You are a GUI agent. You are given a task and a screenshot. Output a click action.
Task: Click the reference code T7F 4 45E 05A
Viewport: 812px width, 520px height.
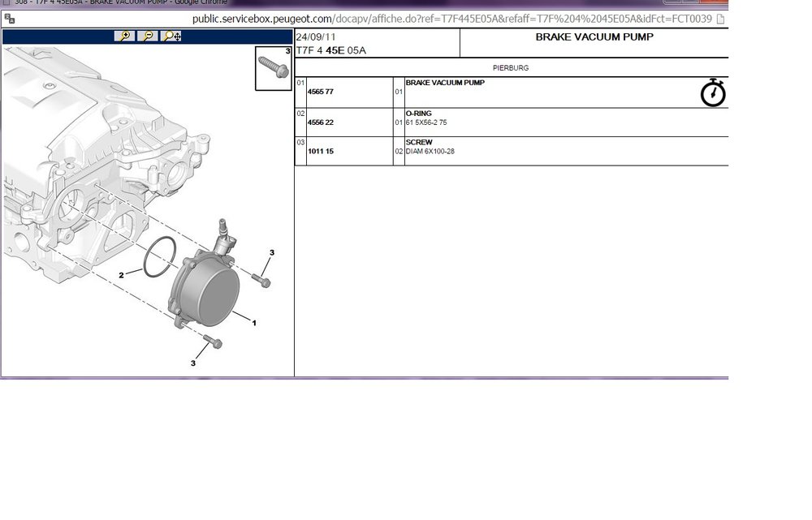pyautogui.click(x=331, y=51)
